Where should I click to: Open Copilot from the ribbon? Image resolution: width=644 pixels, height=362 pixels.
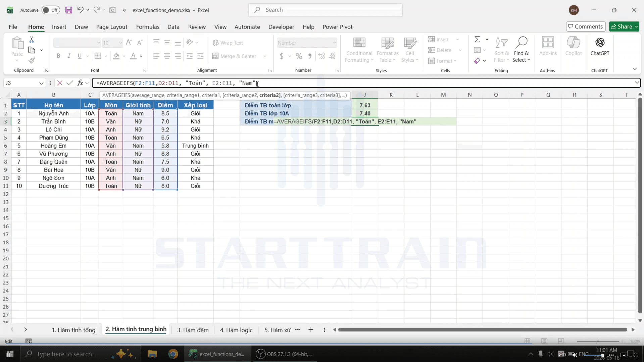point(574,46)
